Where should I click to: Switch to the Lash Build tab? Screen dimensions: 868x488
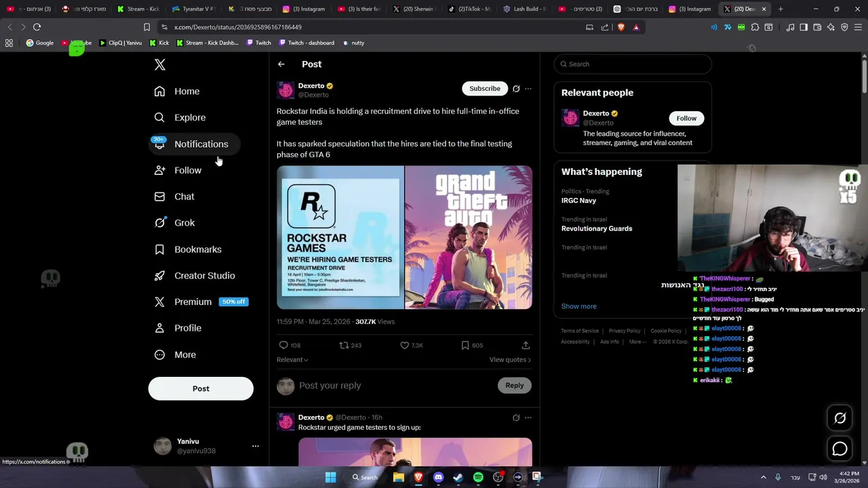click(525, 9)
